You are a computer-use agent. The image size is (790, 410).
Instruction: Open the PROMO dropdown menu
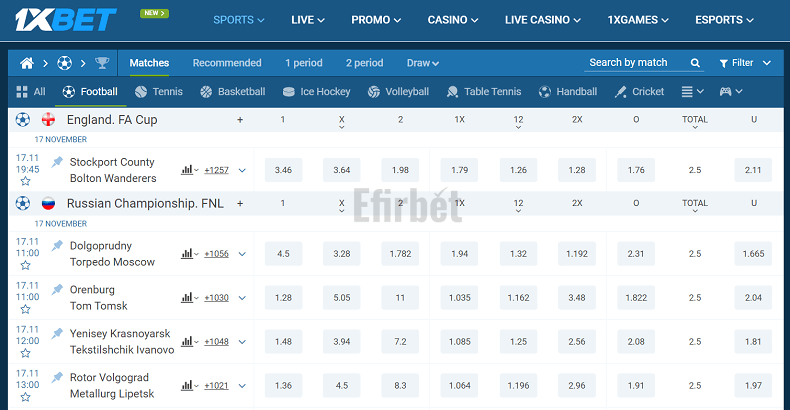pyautogui.click(x=376, y=20)
